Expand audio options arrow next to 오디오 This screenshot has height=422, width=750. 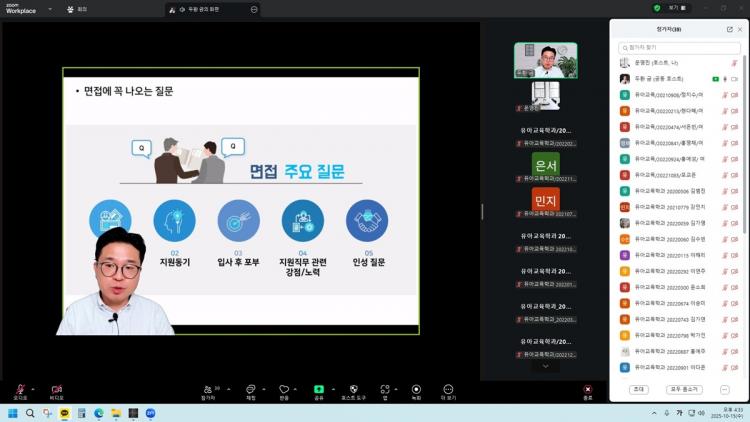[33, 388]
